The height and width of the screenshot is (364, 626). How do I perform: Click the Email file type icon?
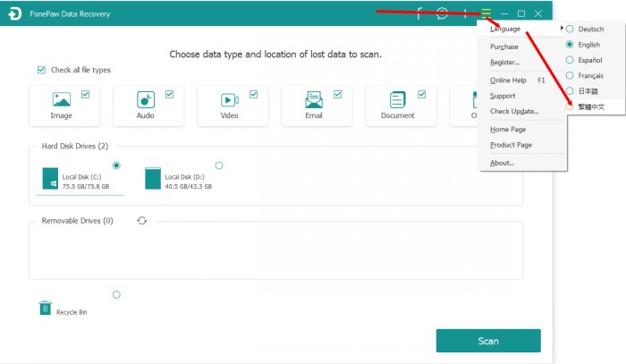point(314,99)
